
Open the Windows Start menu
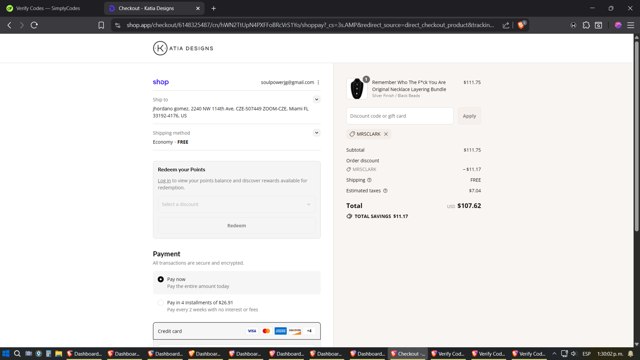(x=6, y=353)
